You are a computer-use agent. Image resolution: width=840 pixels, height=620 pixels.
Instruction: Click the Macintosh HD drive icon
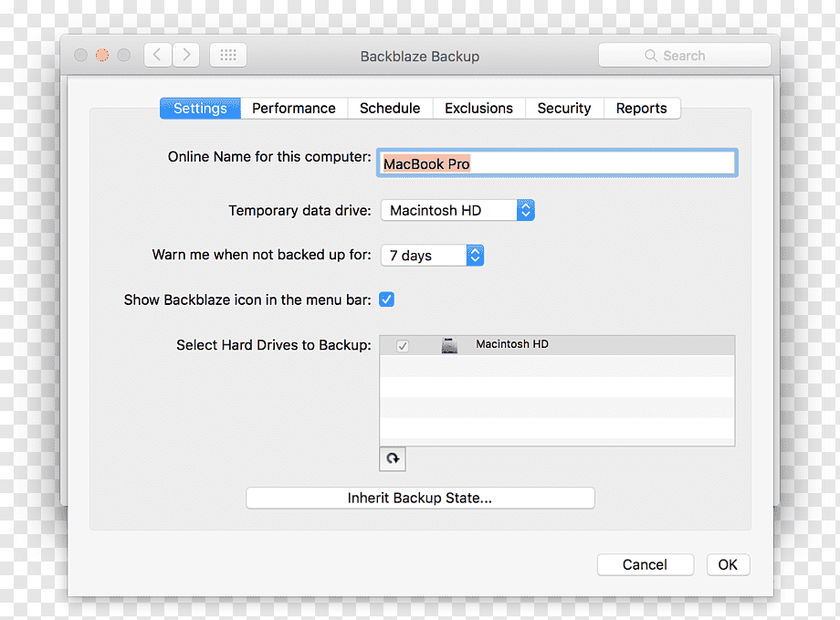[x=449, y=345]
